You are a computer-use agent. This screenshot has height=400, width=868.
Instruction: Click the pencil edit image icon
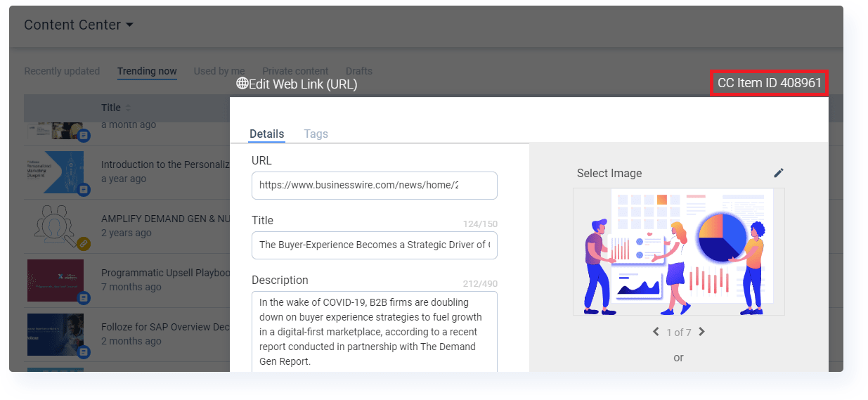(778, 173)
